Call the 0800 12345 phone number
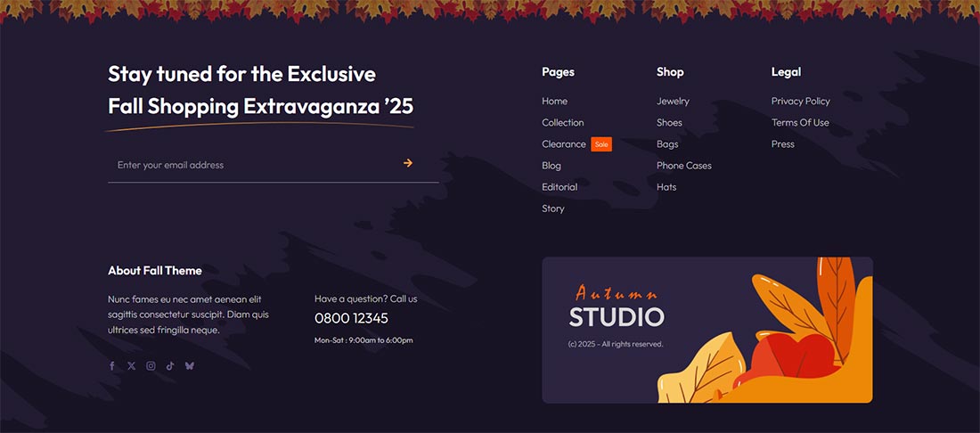This screenshot has height=433, width=980. coord(351,318)
